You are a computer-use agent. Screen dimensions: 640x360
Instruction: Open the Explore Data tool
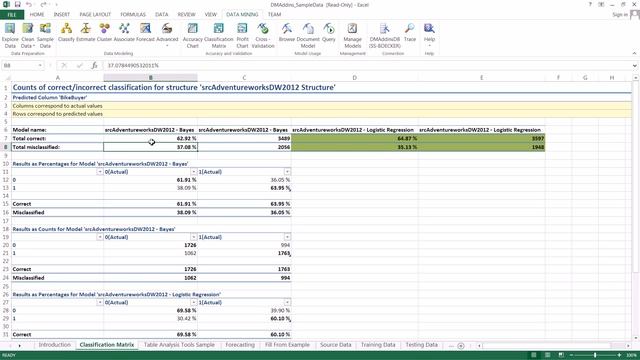[x=10, y=36]
